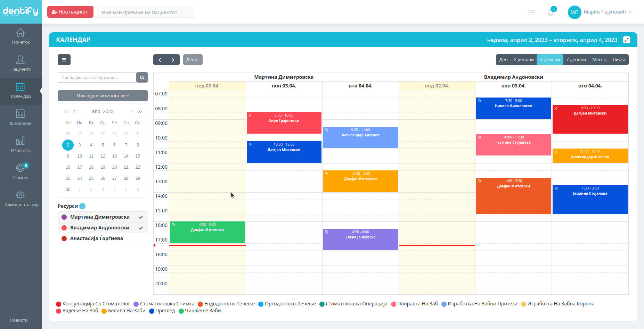Switch to the 7 денови view
This screenshot has width=644, height=329.
(x=576, y=59)
